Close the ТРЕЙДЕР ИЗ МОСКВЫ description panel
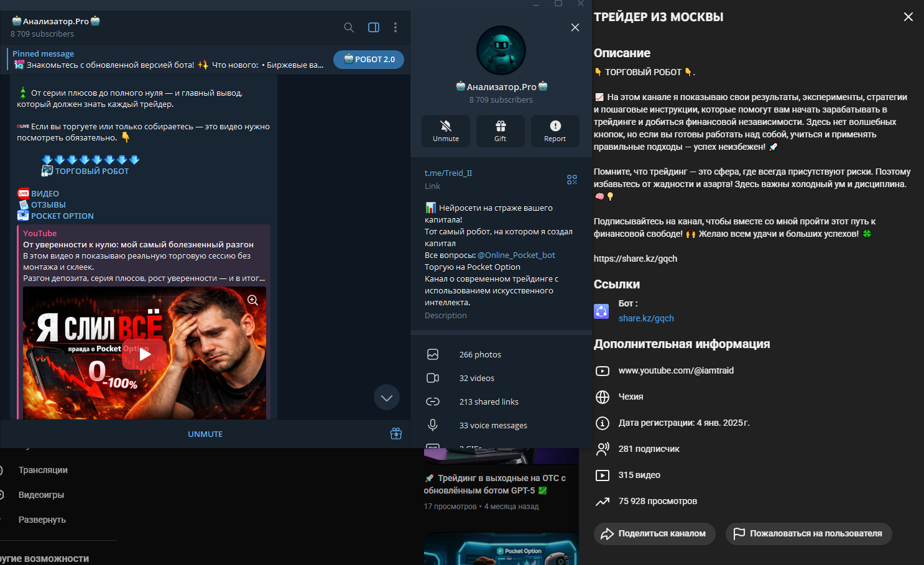Viewport: 924px width, 565px height. tap(908, 17)
